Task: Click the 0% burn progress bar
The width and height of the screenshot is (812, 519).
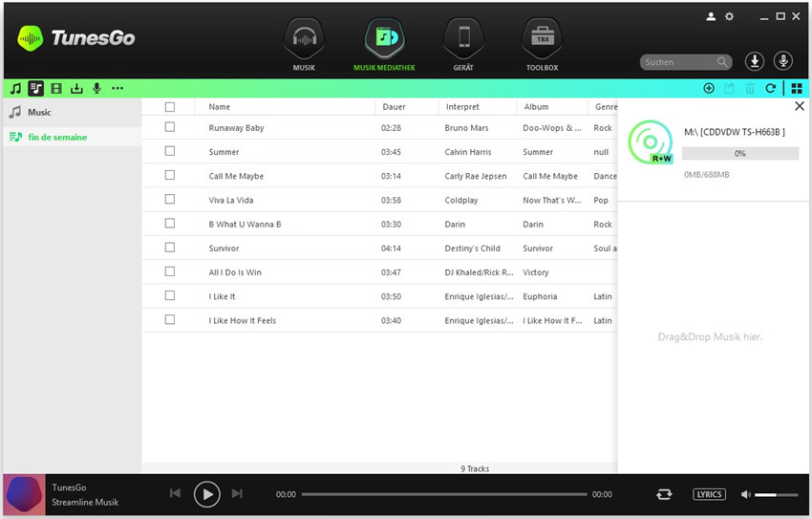Action: pyautogui.click(x=740, y=153)
